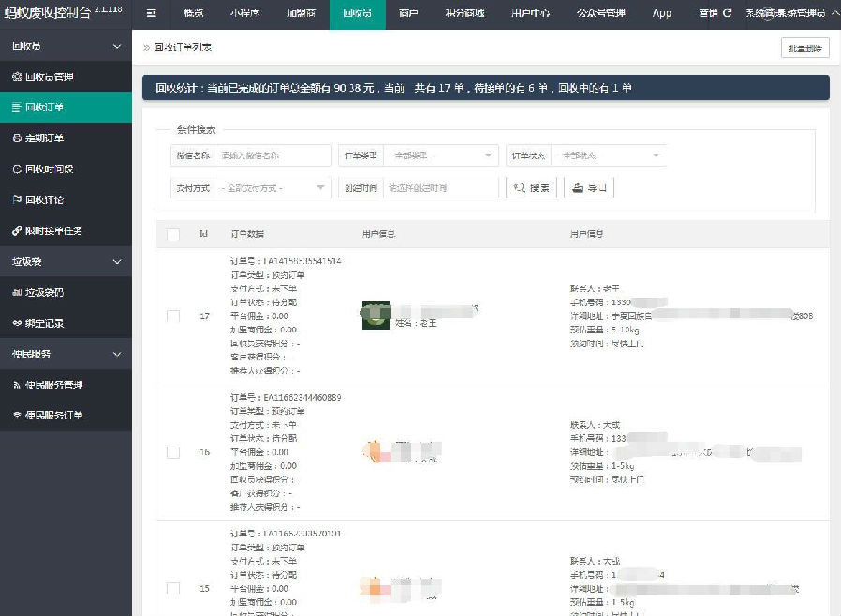Click the 批量删除 button
This screenshot has height=616, width=841.
[805, 49]
